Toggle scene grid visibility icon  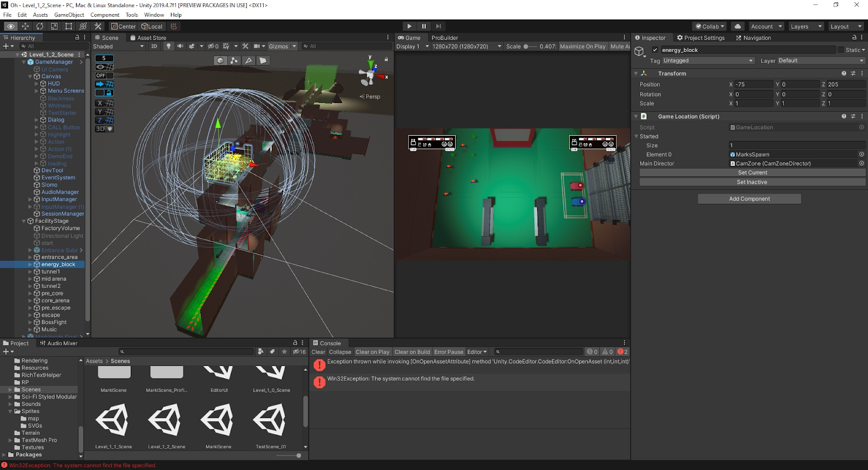tap(226, 46)
